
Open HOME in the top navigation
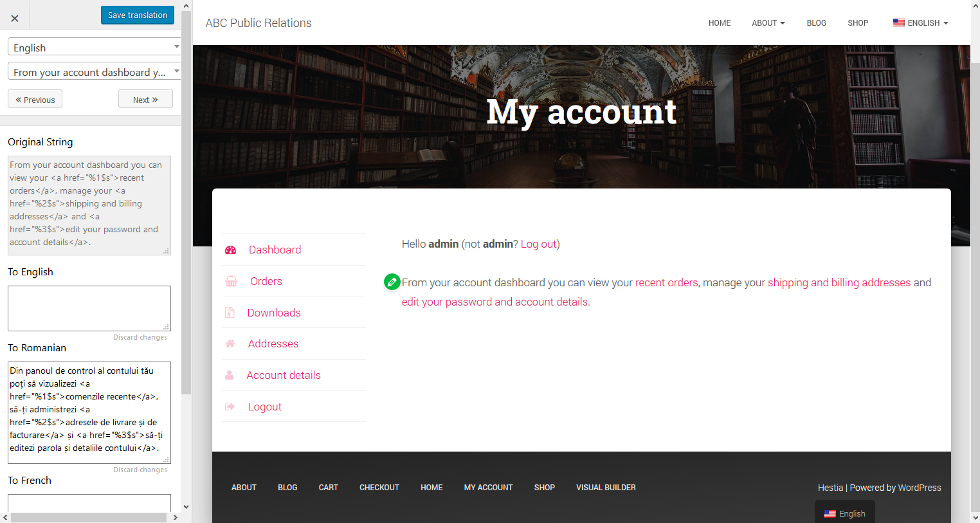tap(720, 23)
